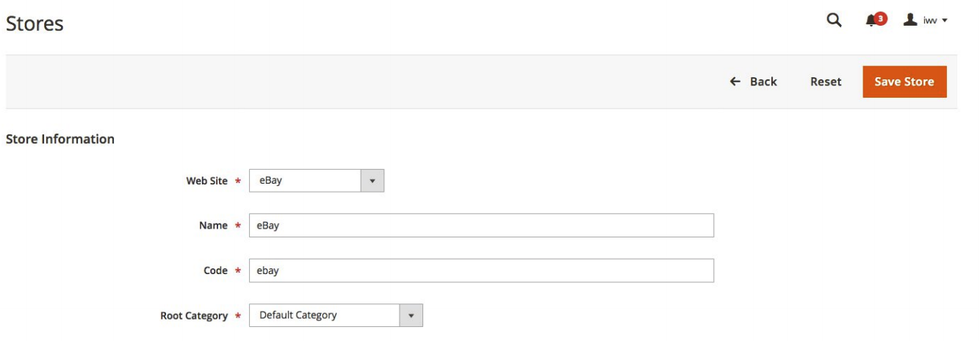Screen dimensions: 980x341
Task: Click the left arrow beside Back
Action: coord(735,82)
